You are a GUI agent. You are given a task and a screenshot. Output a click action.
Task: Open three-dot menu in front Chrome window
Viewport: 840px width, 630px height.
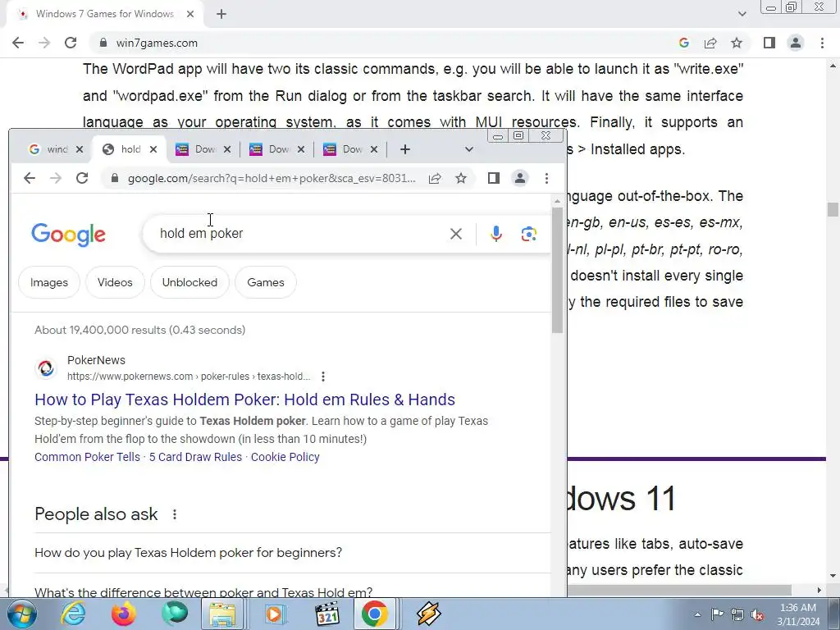(546, 178)
